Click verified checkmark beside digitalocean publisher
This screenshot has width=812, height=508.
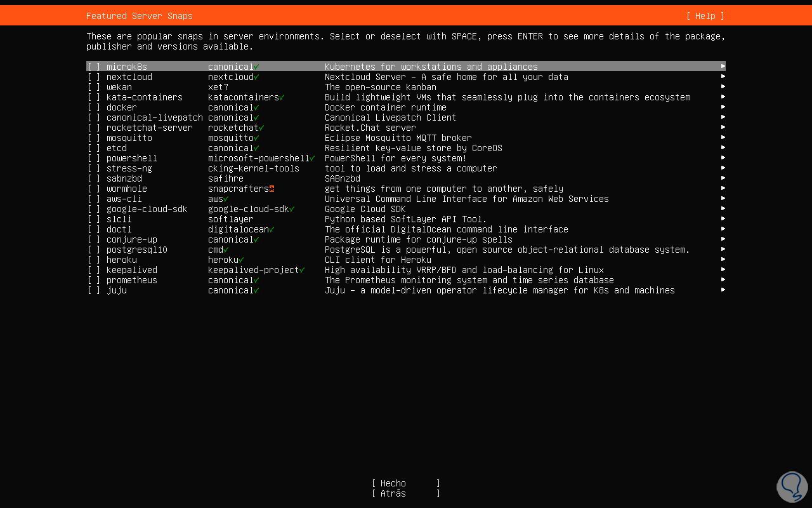(272, 229)
